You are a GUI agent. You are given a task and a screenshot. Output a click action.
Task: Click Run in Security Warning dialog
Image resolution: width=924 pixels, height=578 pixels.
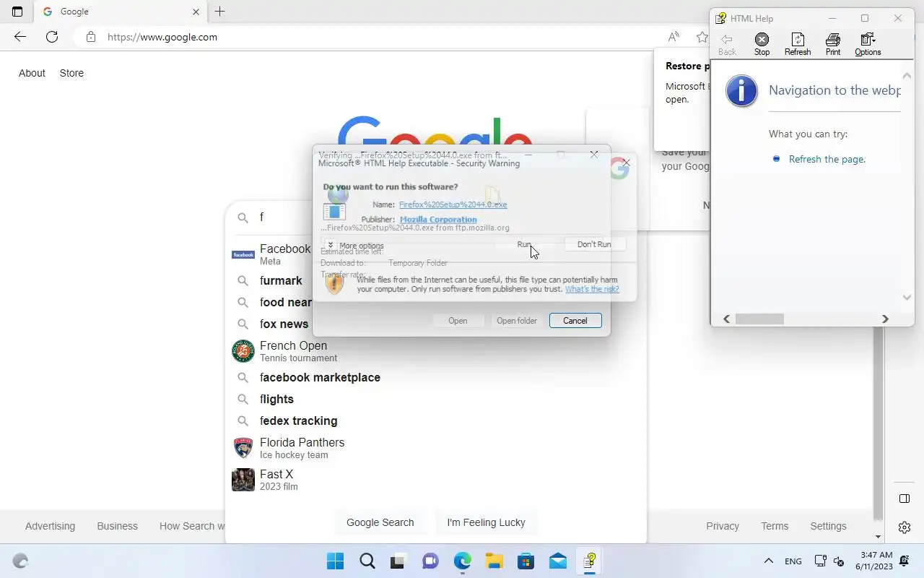click(x=524, y=244)
